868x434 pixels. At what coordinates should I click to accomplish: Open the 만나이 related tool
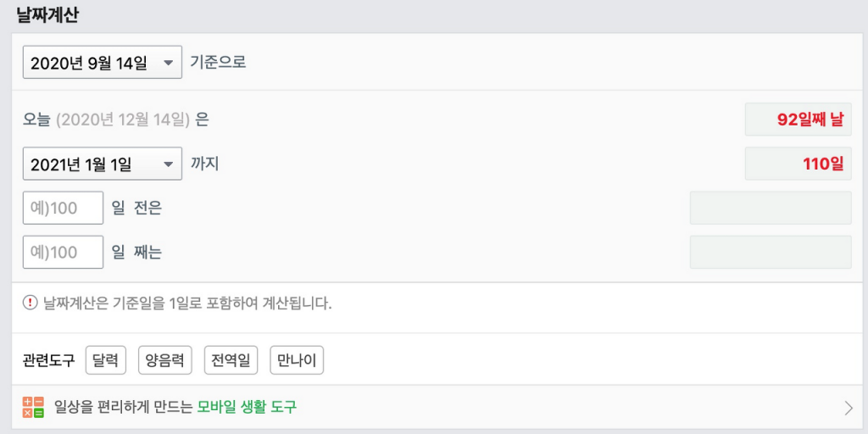297,360
